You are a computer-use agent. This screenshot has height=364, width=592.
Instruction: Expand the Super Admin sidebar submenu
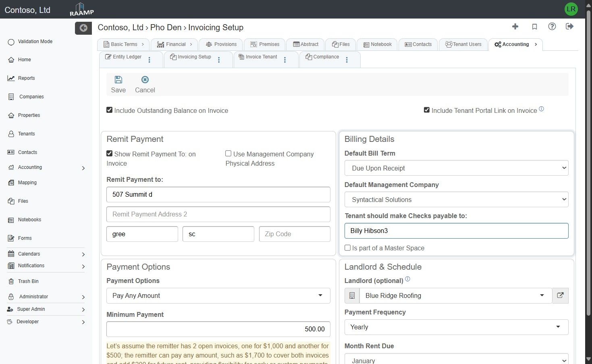[83, 310]
